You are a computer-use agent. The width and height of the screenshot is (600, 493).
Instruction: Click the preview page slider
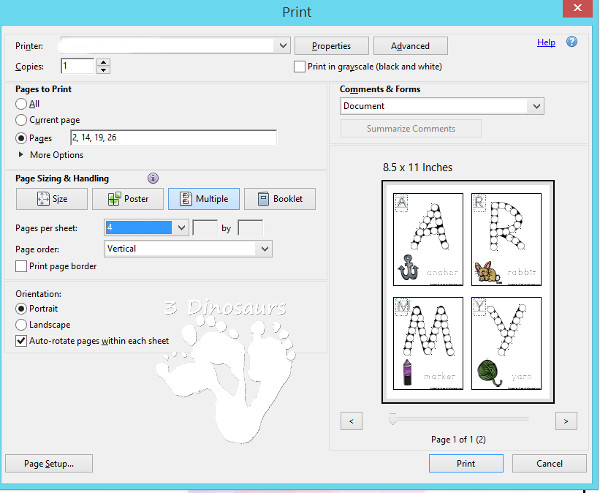click(458, 418)
